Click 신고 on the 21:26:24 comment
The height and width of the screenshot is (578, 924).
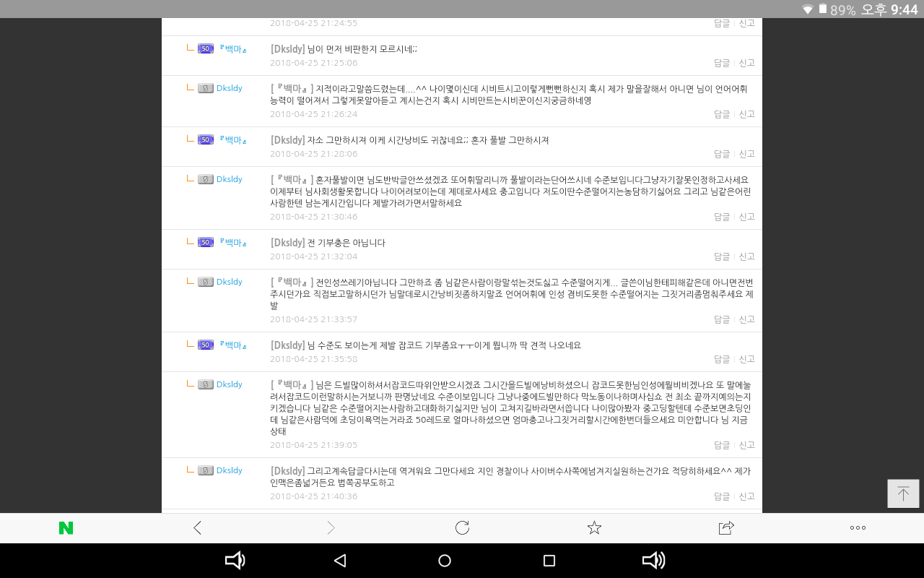pyautogui.click(x=746, y=114)
